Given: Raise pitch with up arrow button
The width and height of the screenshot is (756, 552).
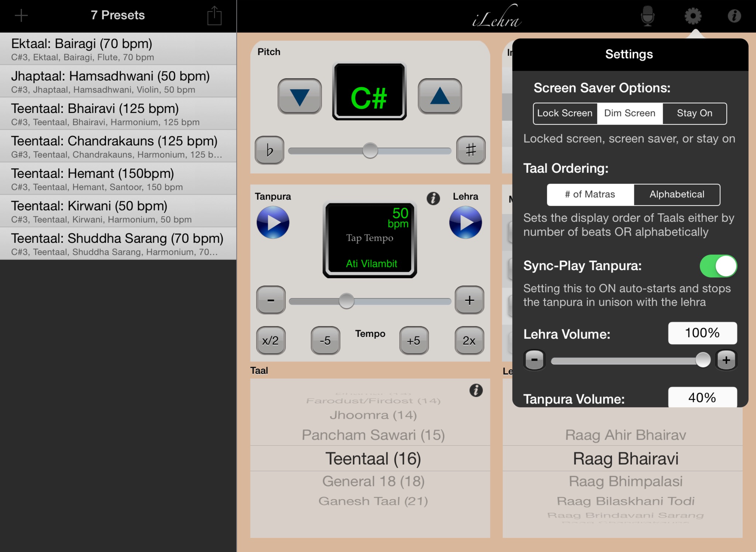Looking at the screenshot, I should pyautogui.click(x=440, y=97).
